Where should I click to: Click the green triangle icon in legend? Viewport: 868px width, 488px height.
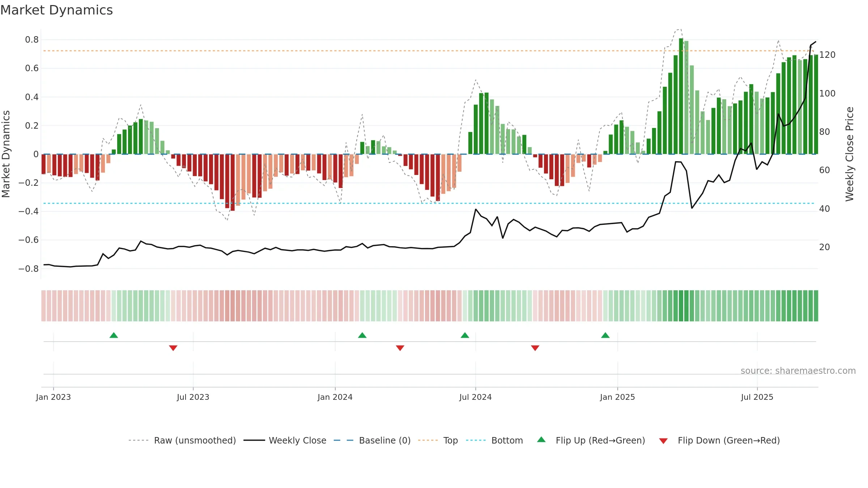[541, 440]
